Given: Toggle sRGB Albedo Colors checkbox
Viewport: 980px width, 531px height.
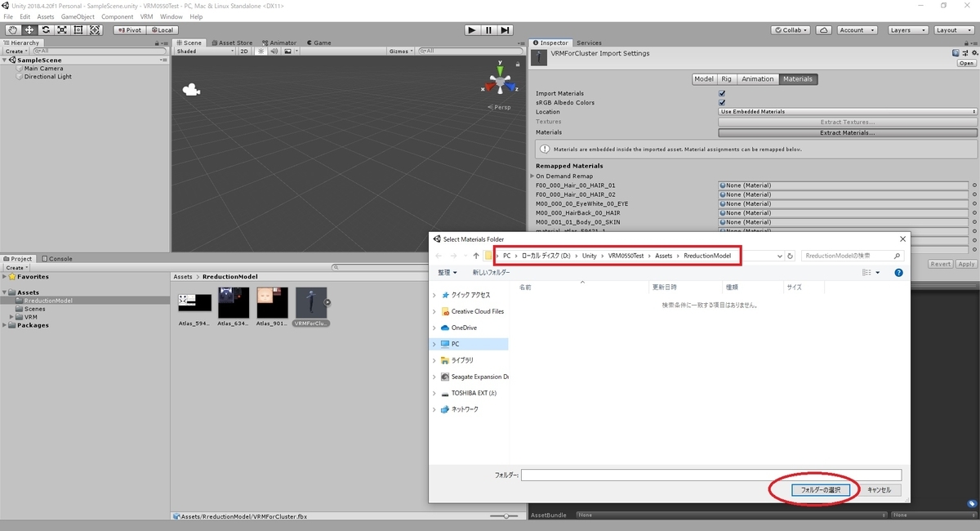Looking at the screenshot, I should click(x=722, y=103).
